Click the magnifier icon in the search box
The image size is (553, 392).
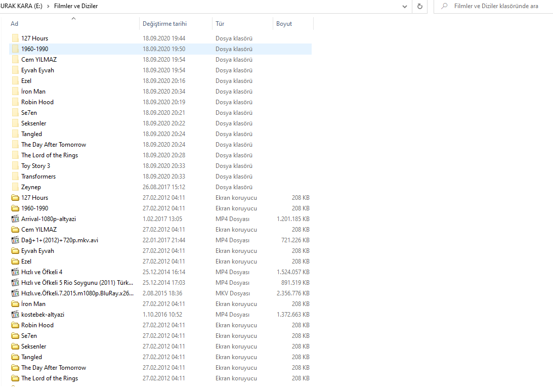[x=444, y=6]
